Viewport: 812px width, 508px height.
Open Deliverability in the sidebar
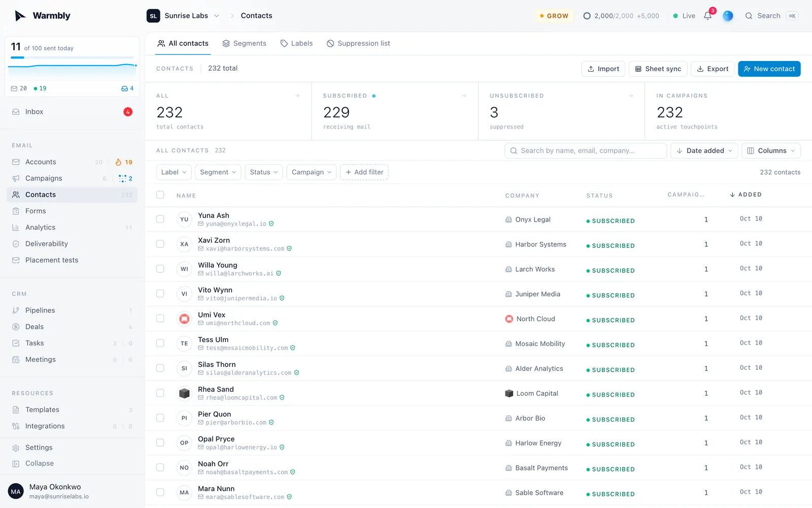[72, 244]
